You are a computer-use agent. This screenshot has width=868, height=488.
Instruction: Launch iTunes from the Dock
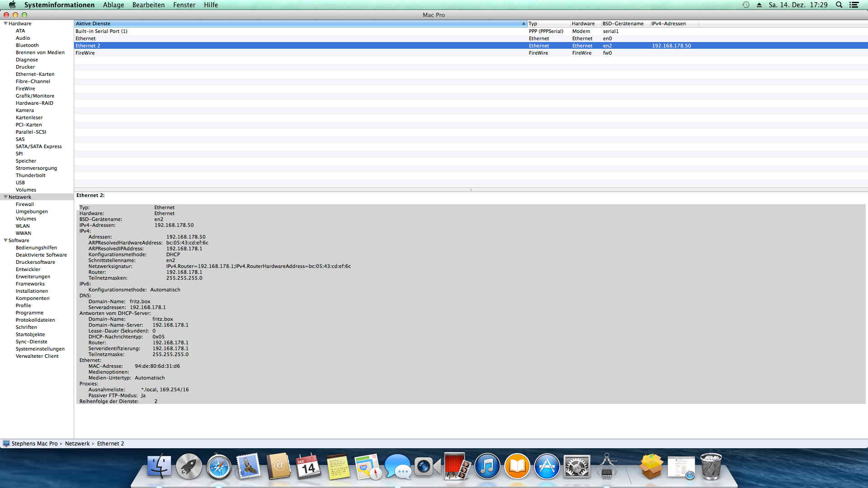(487, 467)
